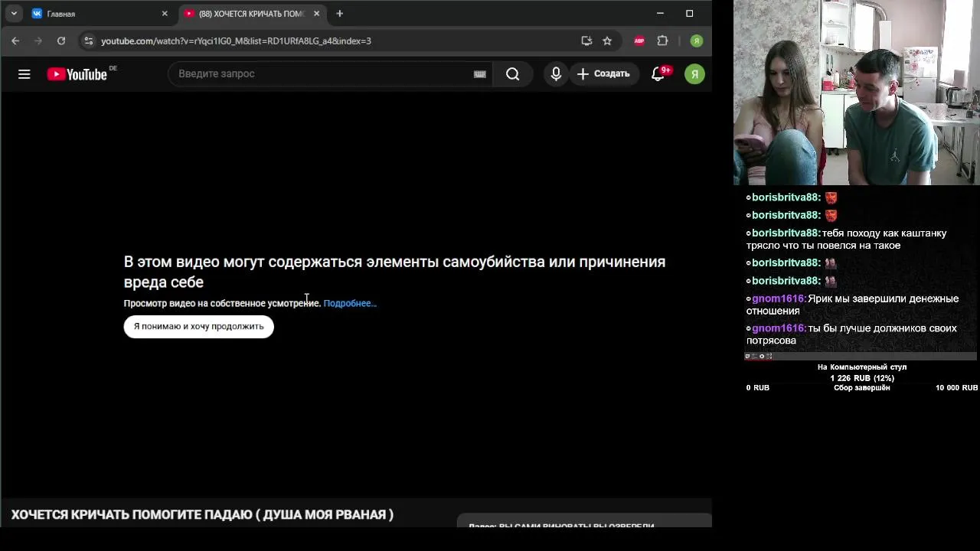Click the donation goal progress bar
The height and width of the screenshot is (551, 980).
coord(861,356)
